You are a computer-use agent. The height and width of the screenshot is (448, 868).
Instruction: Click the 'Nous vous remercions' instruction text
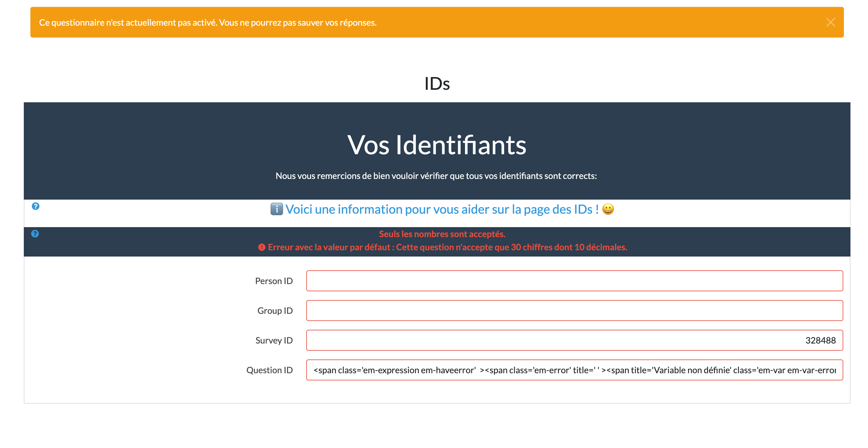[436, 176]
